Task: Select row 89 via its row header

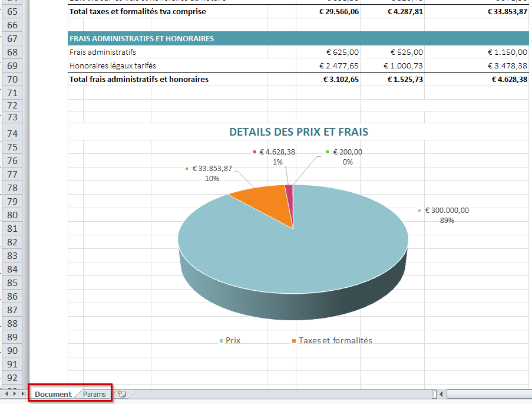Action: pyautogui.click(x=12, y=337)
